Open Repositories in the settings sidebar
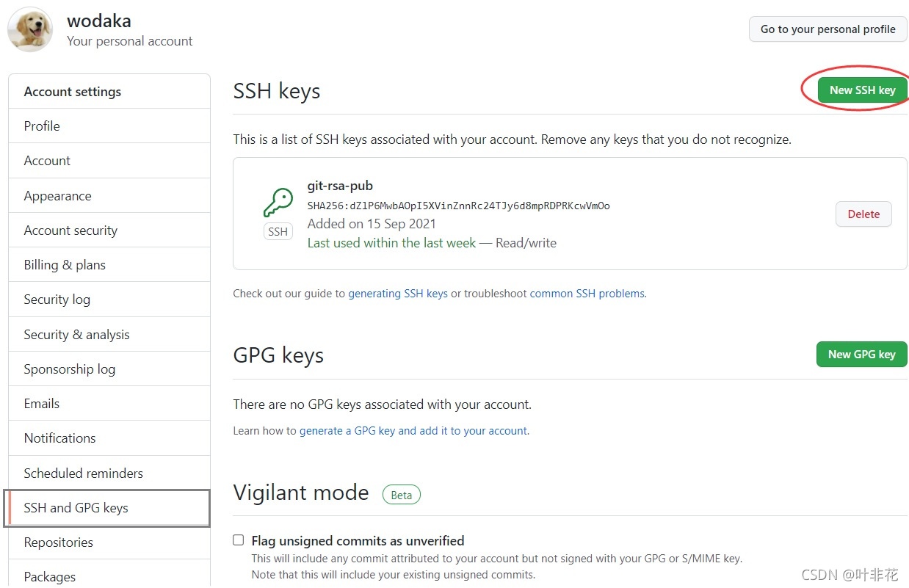 (58, 542)
